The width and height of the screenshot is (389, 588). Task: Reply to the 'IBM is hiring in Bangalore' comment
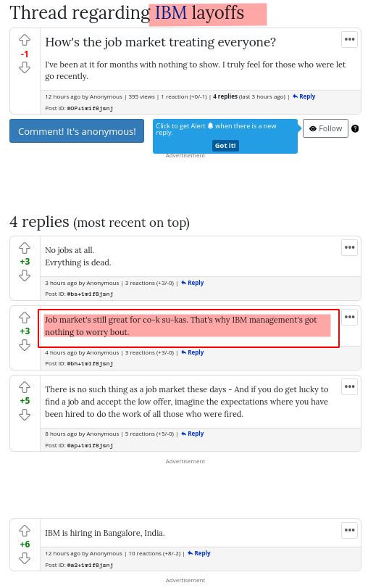pos(199,553)
